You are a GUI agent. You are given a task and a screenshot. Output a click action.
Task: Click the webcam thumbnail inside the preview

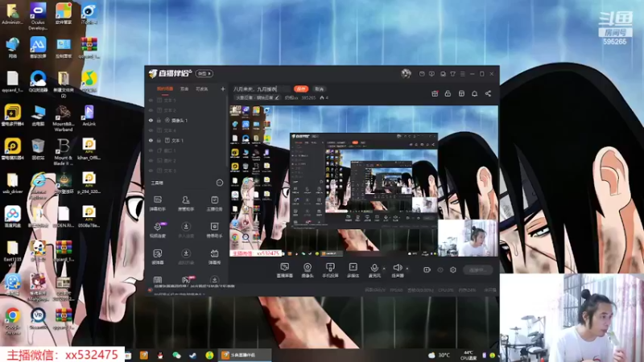468,238
